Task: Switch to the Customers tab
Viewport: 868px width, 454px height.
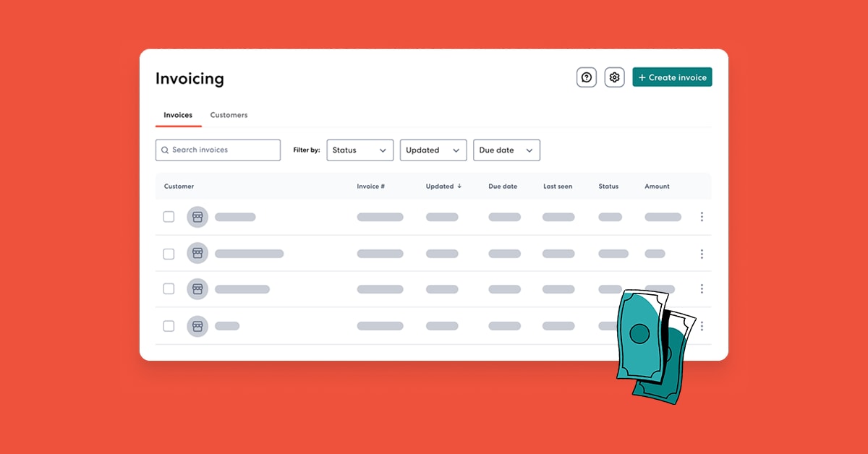Action: pos(229,115)
